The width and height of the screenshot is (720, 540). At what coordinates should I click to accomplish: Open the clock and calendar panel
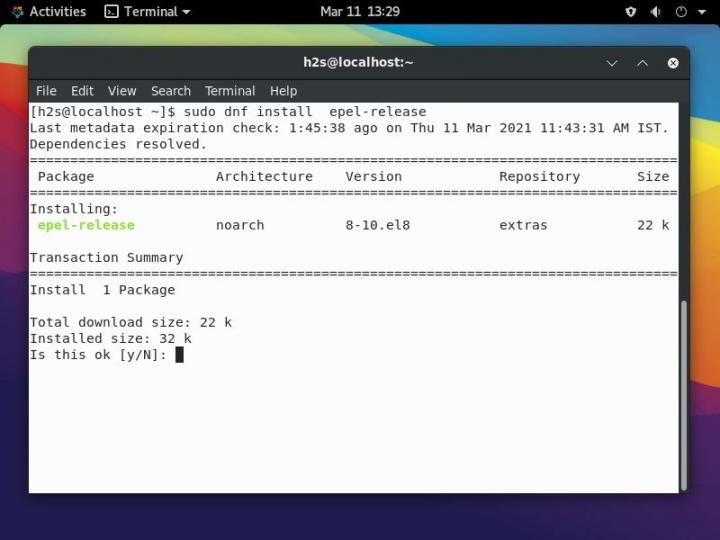359,12
